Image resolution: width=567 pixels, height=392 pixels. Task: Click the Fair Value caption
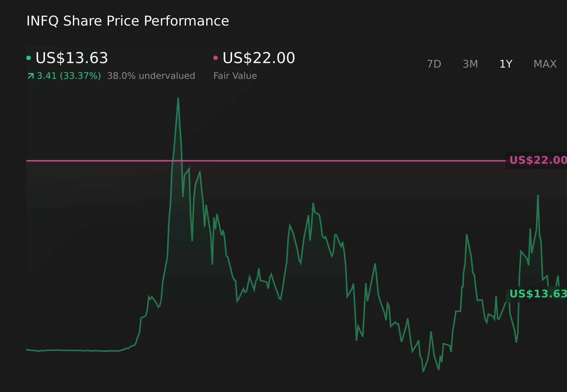click(x=235, y=76)
